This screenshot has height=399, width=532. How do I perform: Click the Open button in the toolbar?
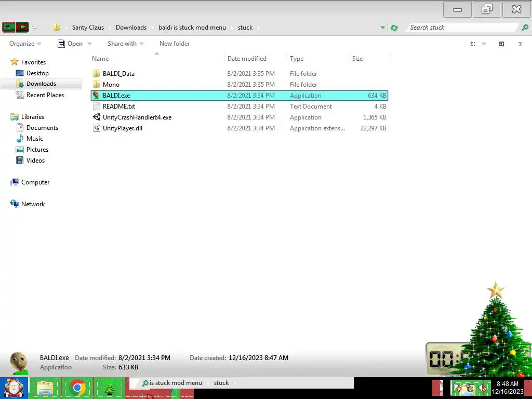(x=70, y=44)
